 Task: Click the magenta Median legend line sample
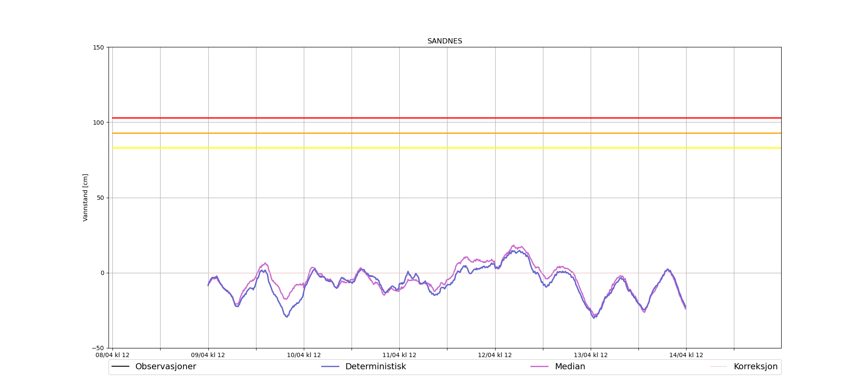pyautogui.click(x=539, y=367)
